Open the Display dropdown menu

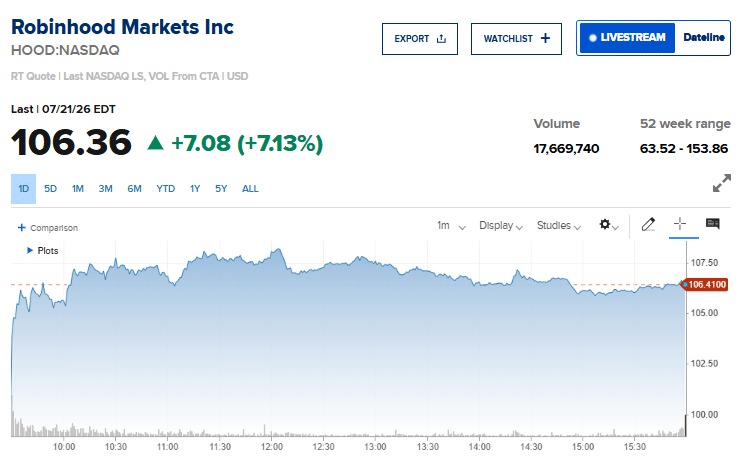tap(501, 226)
